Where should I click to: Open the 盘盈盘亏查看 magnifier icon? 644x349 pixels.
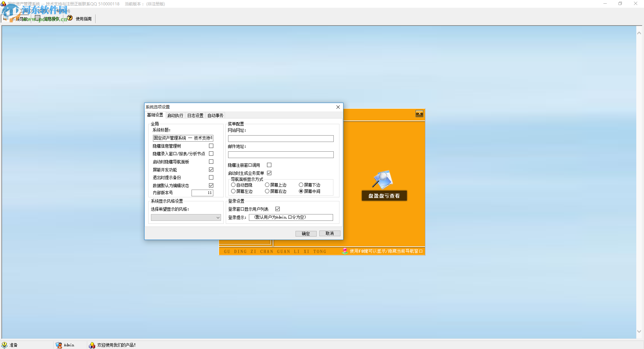pos(383,180)
